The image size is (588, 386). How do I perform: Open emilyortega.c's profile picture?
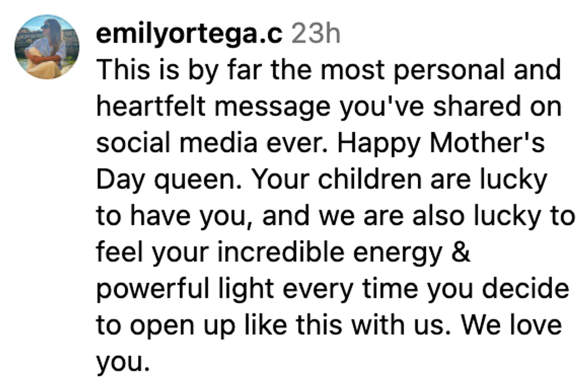click(x=47, y=47)
